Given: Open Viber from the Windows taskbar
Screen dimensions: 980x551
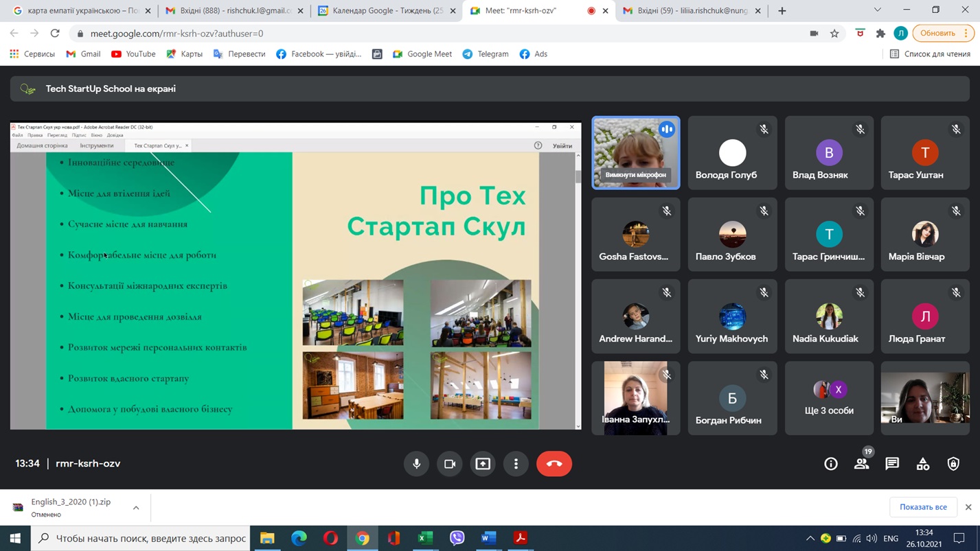Looking at the screenshot, I should click(457, 538).
